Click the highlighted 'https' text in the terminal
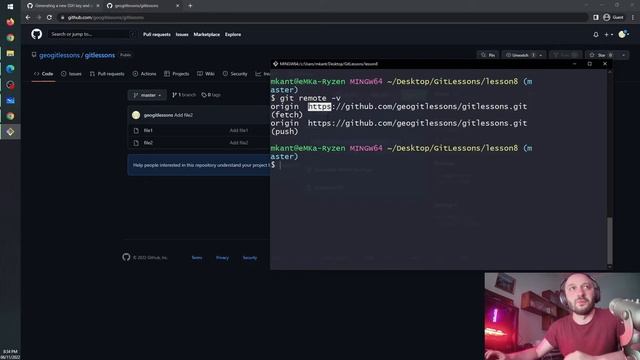The image size is (640, 360). point(319,107)
